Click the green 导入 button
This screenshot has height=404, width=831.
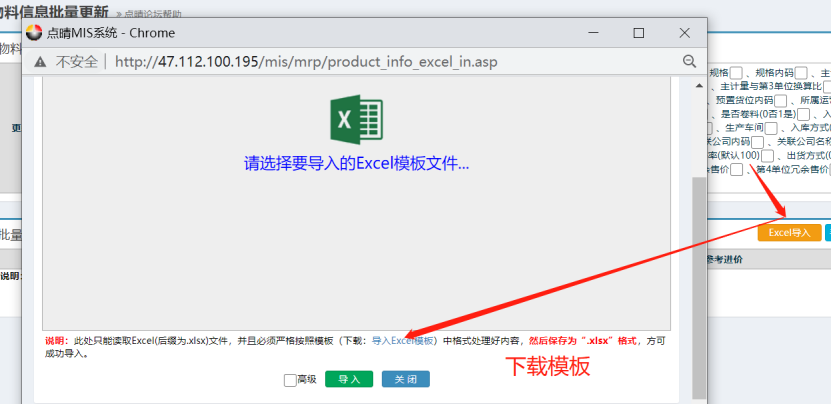click(x=349, y=379)
